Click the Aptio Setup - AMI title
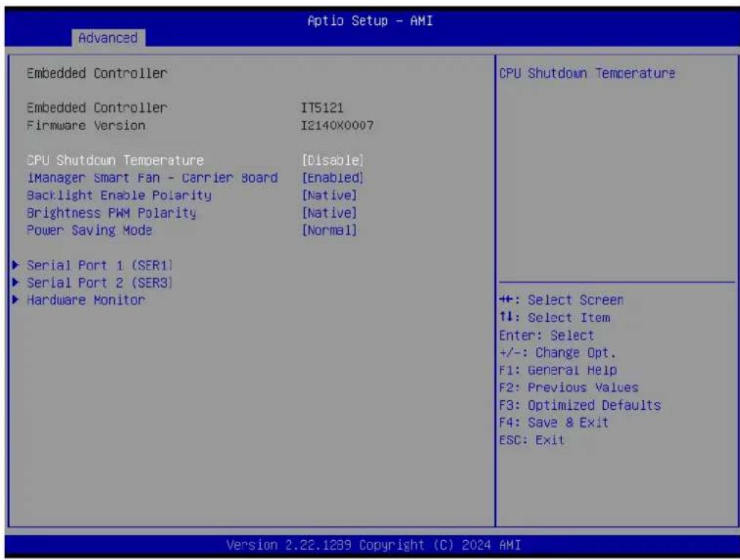The width and height of the screenshot is (740, 560). pos(370,20)
